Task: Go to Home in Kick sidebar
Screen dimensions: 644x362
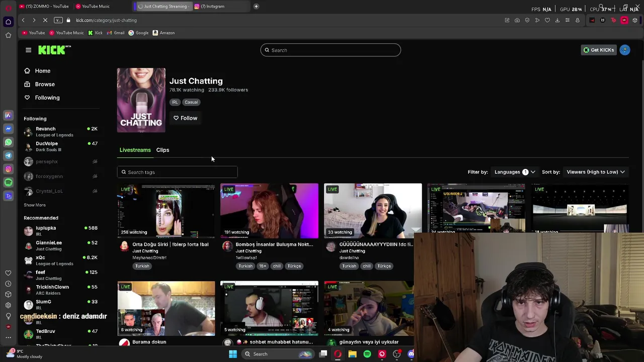Action: pyautogui.click(x=43, y=71)
